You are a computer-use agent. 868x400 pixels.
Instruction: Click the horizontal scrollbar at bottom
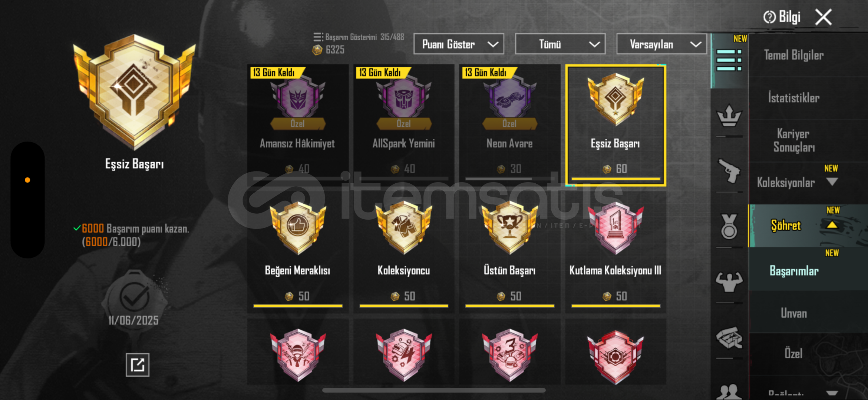pos(434,390)
